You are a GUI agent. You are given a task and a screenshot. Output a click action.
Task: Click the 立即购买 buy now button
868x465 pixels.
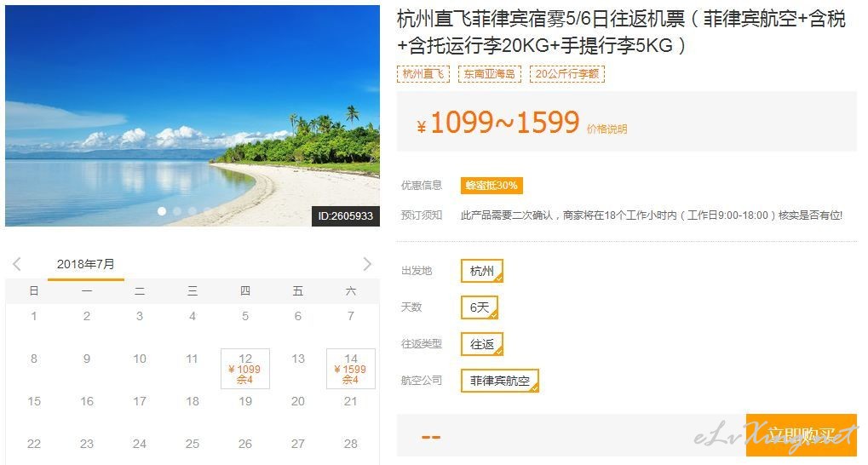[x=801, y=435]
